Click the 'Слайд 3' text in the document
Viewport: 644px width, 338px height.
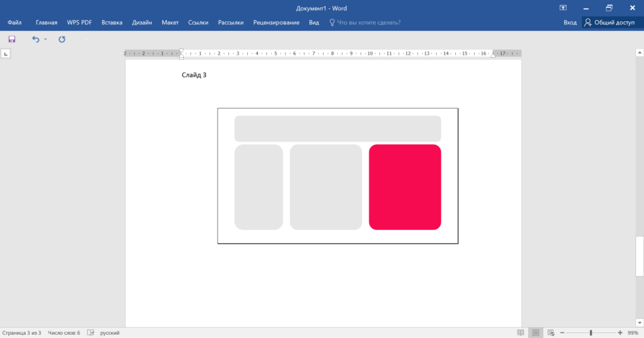tap(194, 75)
